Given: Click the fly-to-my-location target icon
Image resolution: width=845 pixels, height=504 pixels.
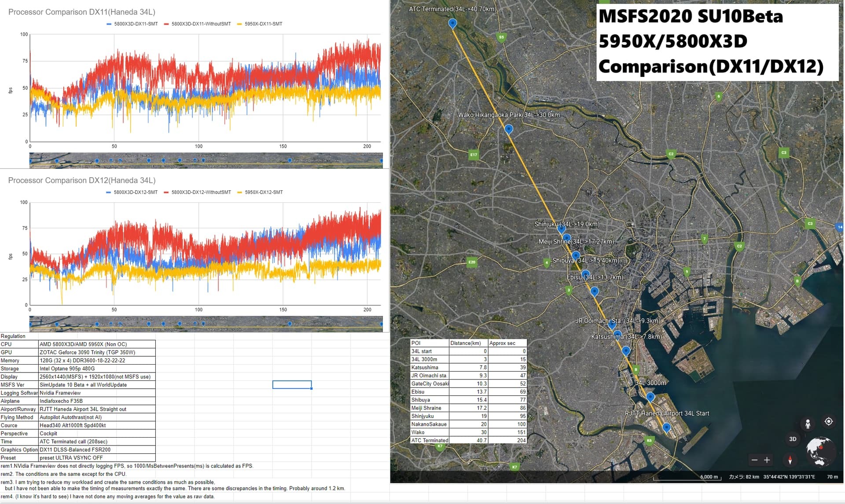Looking at the screenshot, I should (828, 421).
